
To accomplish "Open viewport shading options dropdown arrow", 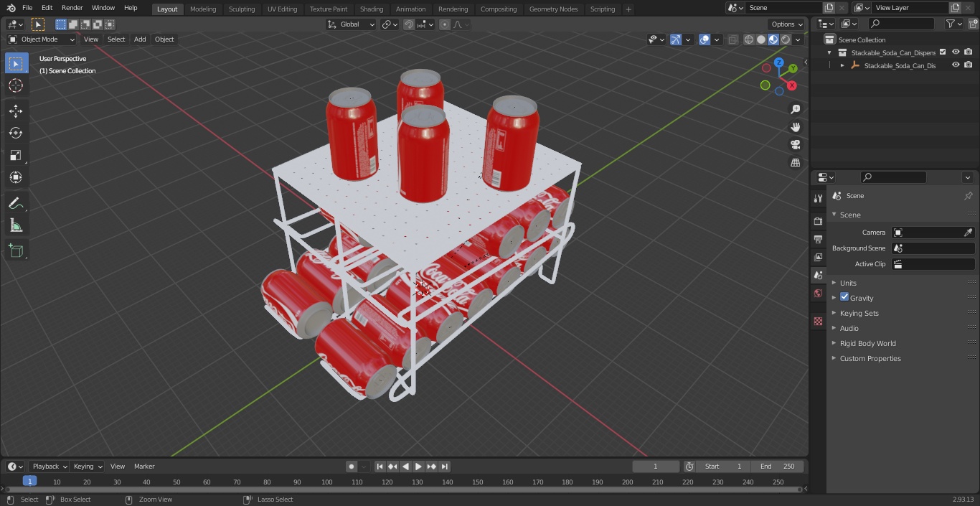I will tap(798, 39).
